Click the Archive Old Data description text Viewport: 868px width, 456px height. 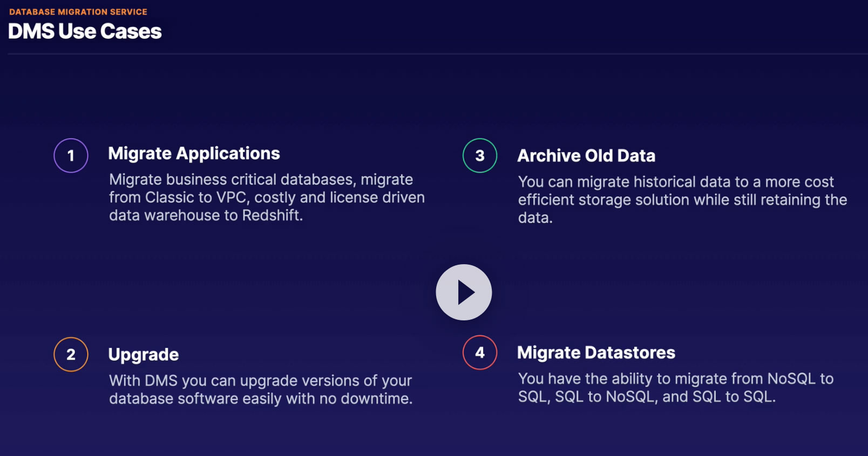pyautogui.click(x=682, y=199)
